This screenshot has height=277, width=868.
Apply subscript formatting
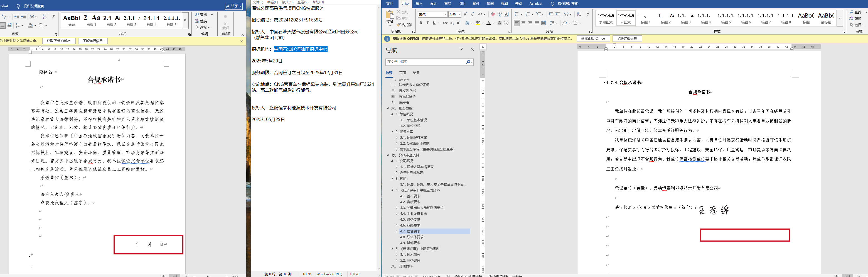452,23
